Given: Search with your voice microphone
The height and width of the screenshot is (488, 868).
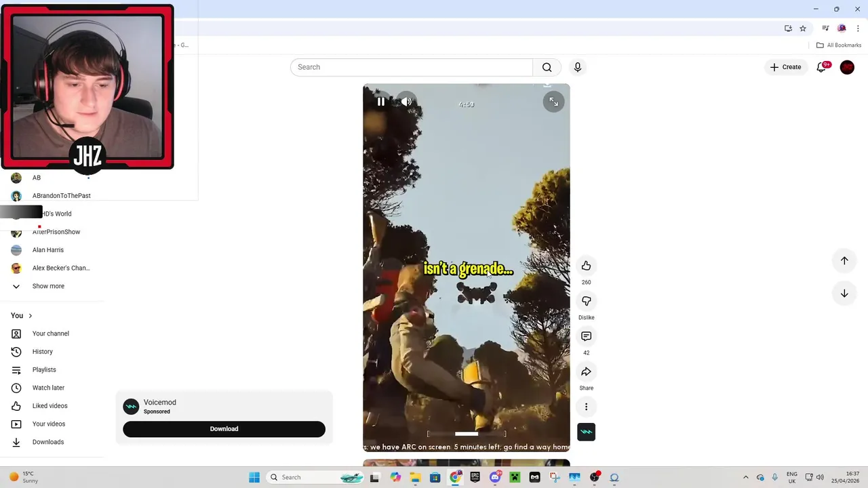Looking at the screenshot, I should (578, 67).
